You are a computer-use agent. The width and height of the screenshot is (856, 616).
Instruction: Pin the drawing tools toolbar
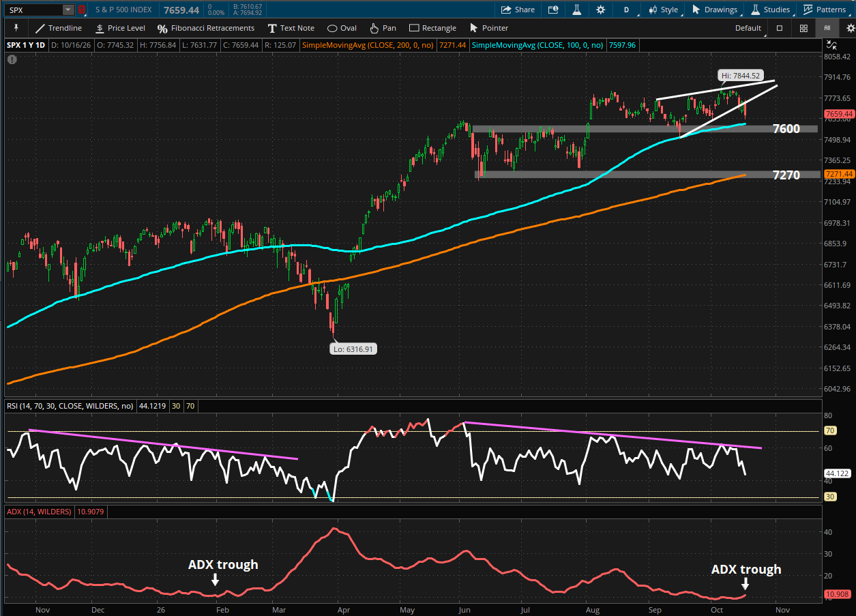click(x=15, y=28)
